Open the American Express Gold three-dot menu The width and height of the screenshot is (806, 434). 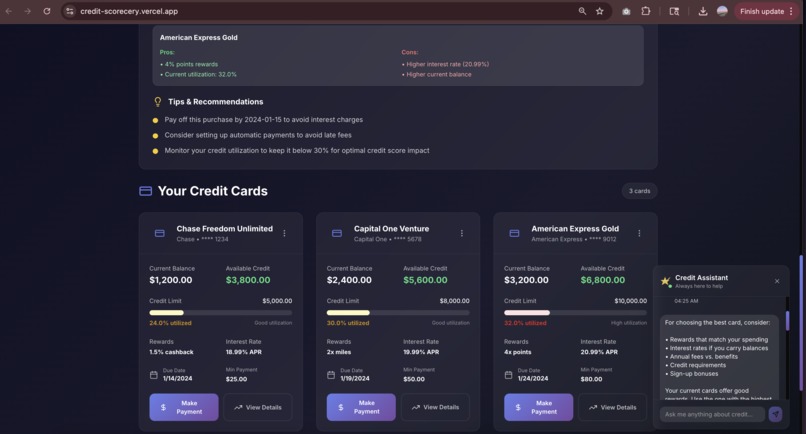point(639,233)
